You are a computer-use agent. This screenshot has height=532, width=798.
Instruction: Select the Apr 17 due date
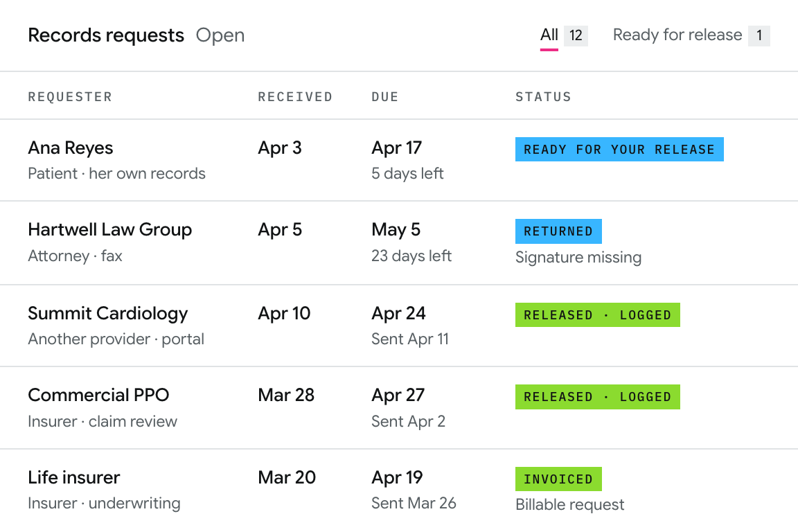pyautogui.click(x=396, y=148)
